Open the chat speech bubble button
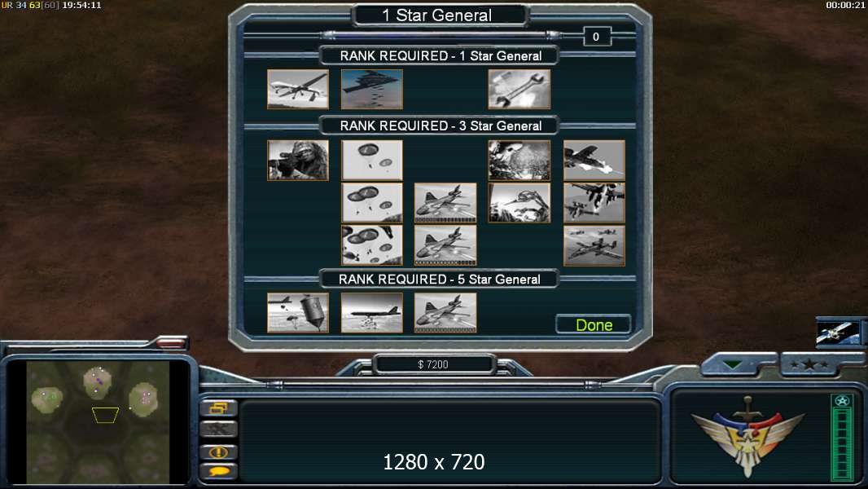Viewport: 868px width, 489px height. click(x=219, y=472)
